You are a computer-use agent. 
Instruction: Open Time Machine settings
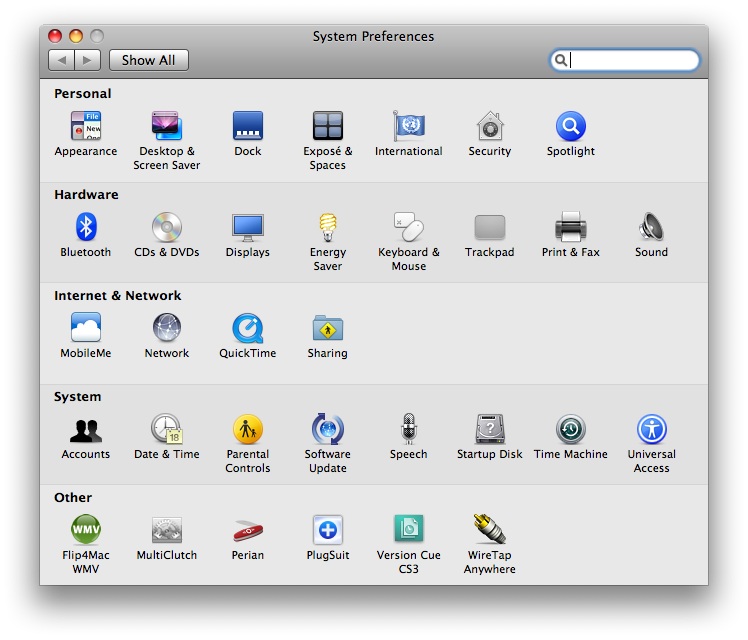(x=571, y=430)
